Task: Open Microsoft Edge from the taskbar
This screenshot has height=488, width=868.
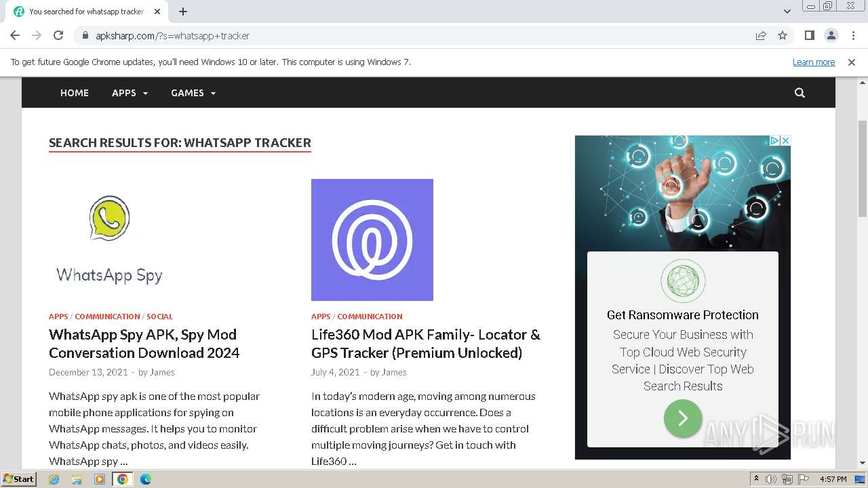Action: [x=146, y=479]
